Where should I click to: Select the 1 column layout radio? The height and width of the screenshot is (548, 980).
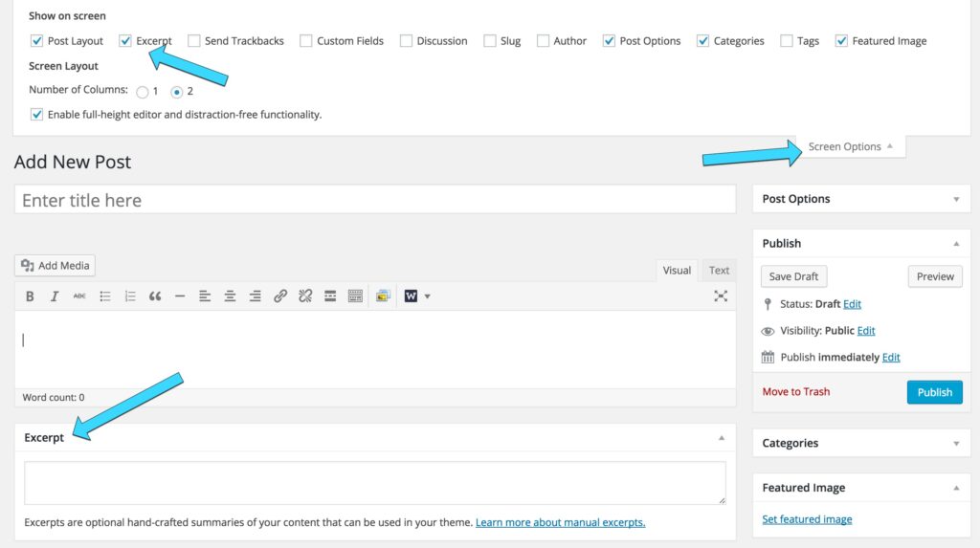coord(143,92)
